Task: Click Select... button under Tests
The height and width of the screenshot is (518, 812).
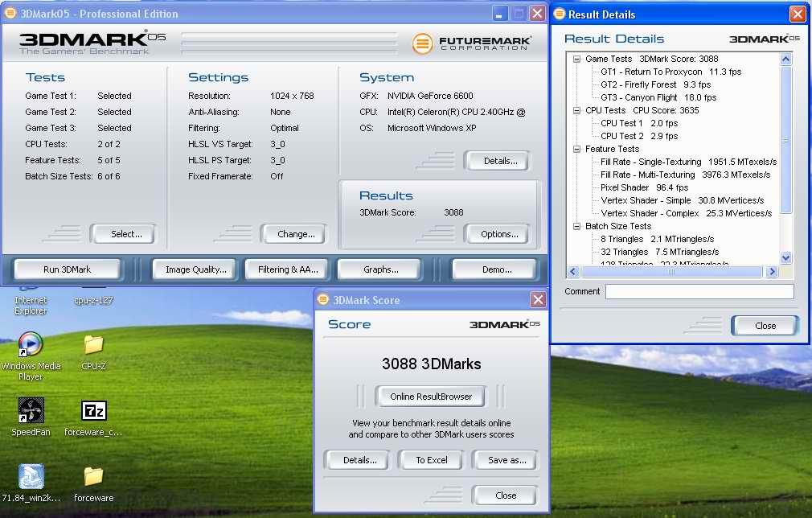Action: [x=123, y=234]
